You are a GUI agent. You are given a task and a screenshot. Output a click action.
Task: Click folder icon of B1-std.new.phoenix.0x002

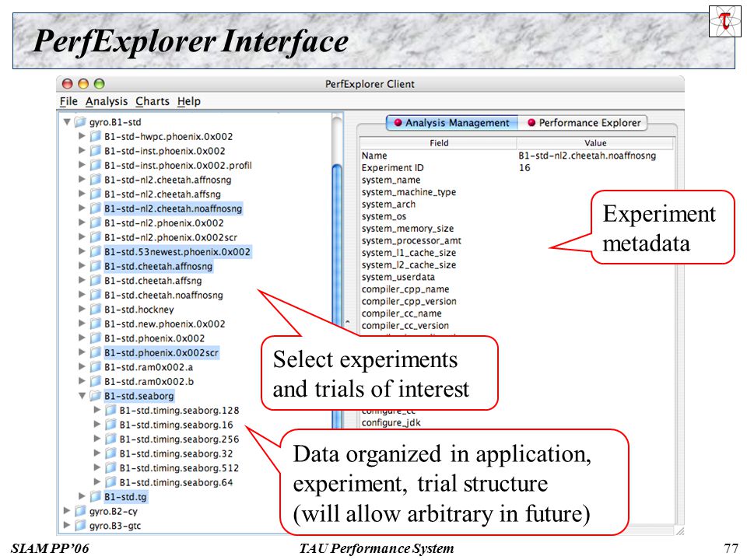(x=96, y=324)
